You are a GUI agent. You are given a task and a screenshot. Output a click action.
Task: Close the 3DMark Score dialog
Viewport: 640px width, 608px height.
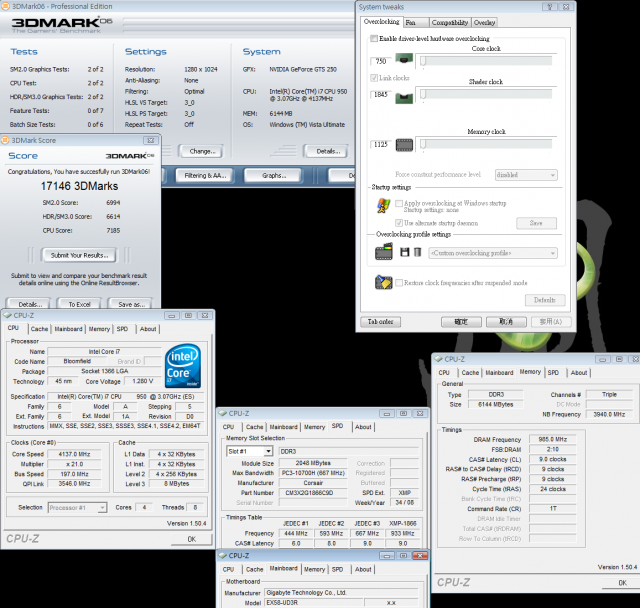151,140
